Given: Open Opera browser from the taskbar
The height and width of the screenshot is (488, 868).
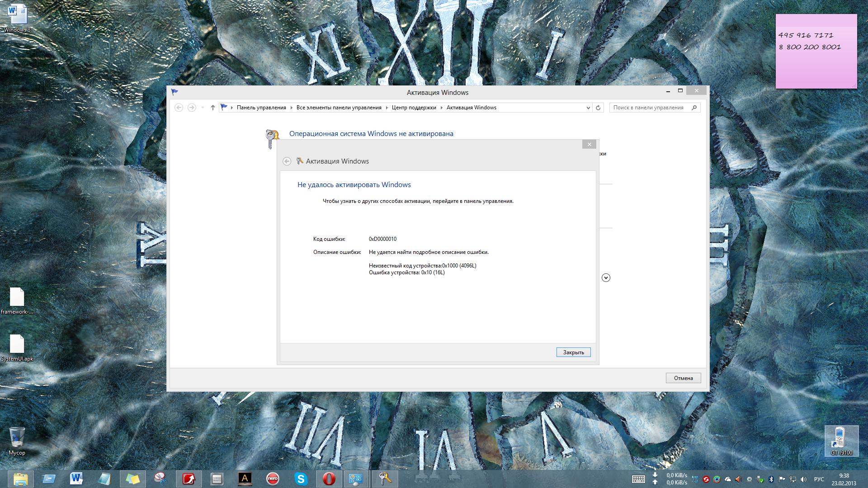Looking at the screenshot, I should [x=329, y=479].
